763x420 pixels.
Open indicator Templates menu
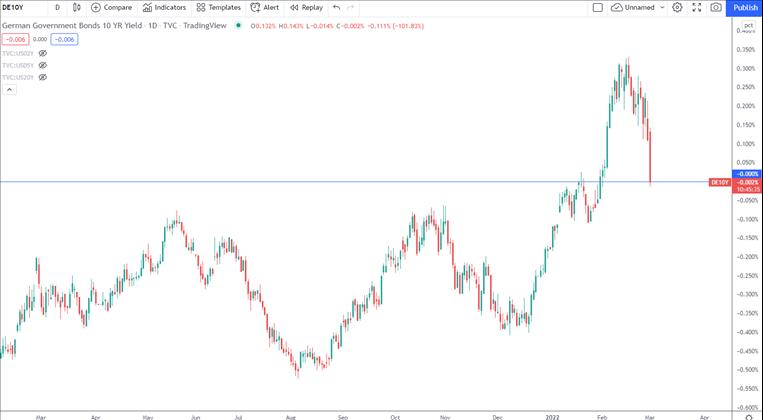[218, 7]
